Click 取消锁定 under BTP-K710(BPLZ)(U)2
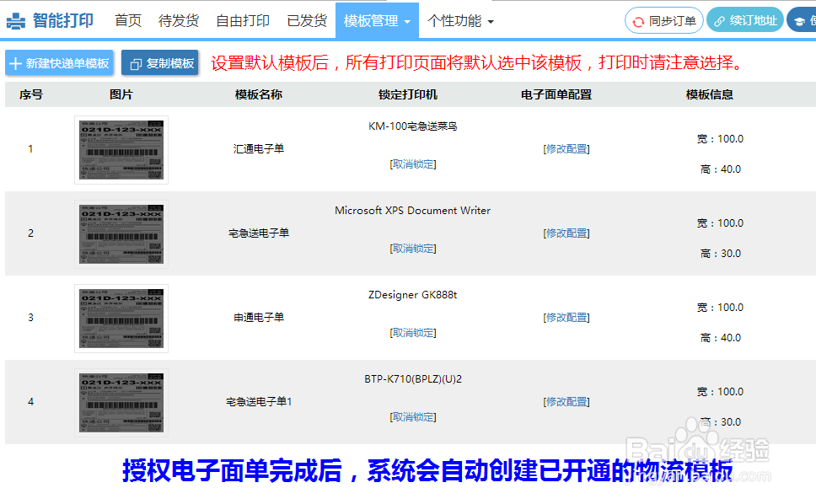 pos(413,417)
